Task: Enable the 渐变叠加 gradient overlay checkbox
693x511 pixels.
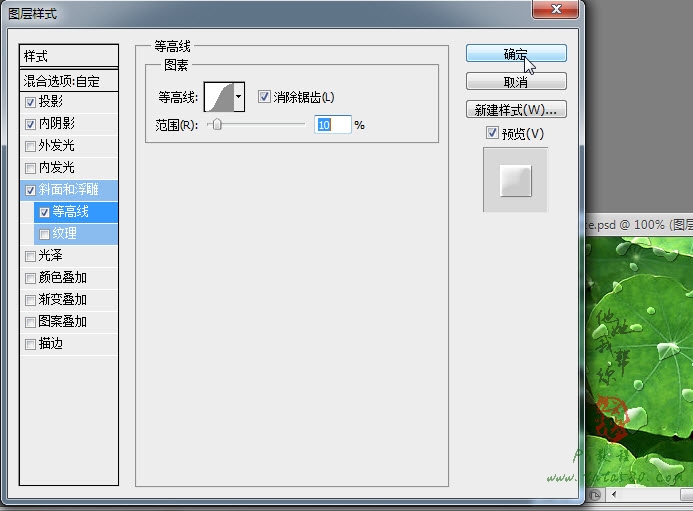Action: coord(30,301)
